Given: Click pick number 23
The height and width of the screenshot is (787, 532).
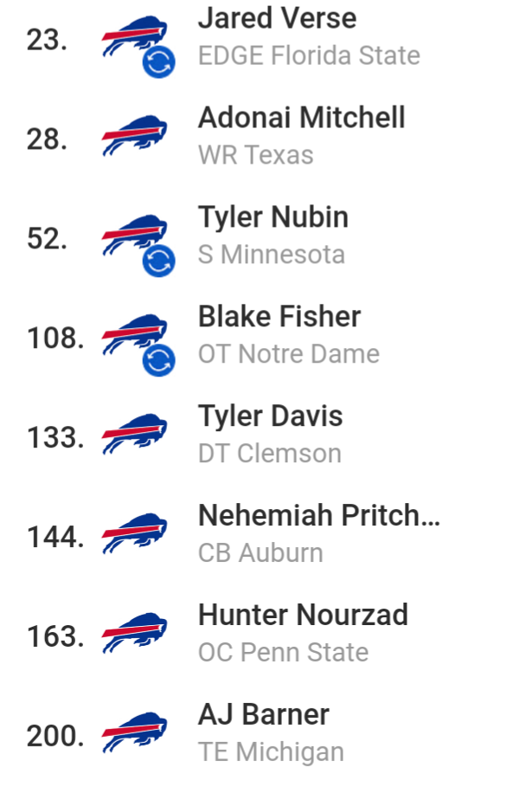Looking at the screenshot, I should 47,40.
